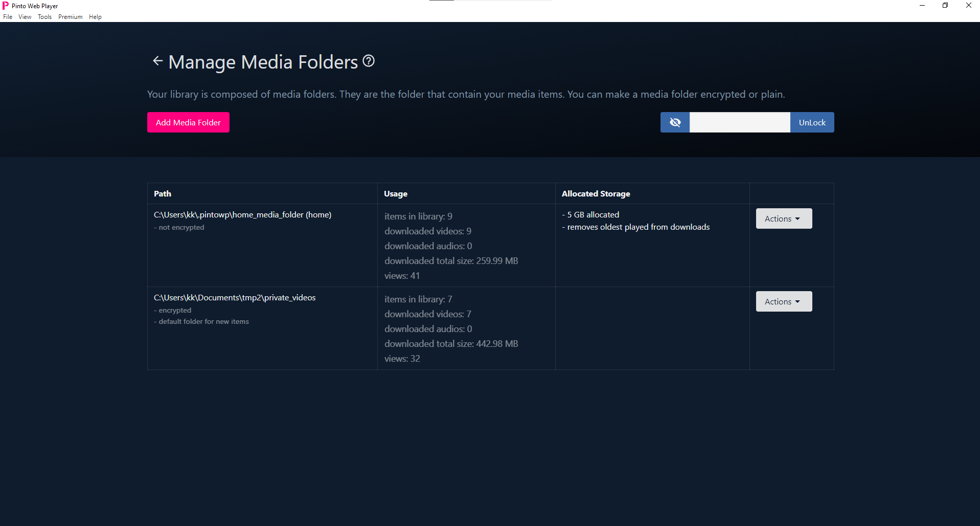Click the Allocated Storage column header

click(596, 193)
